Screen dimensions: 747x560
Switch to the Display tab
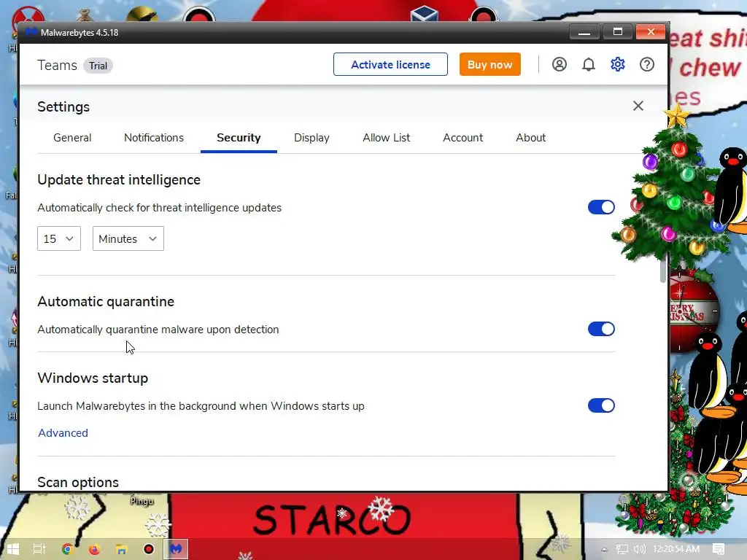coord(311,138)
